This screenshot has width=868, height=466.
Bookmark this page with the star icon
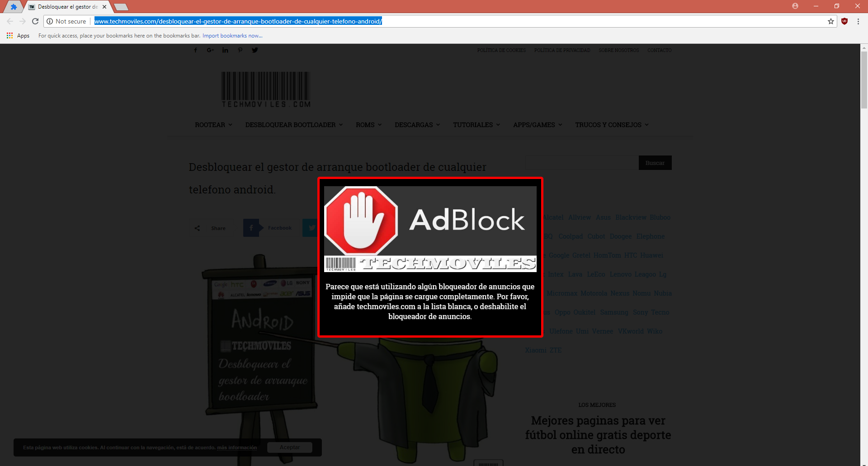click(x=830, y=21)
